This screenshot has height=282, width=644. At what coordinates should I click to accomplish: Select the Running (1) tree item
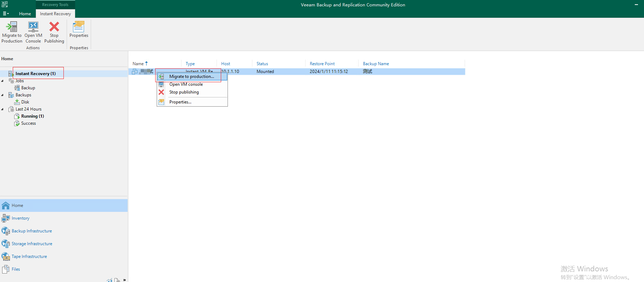coord(33,116)
